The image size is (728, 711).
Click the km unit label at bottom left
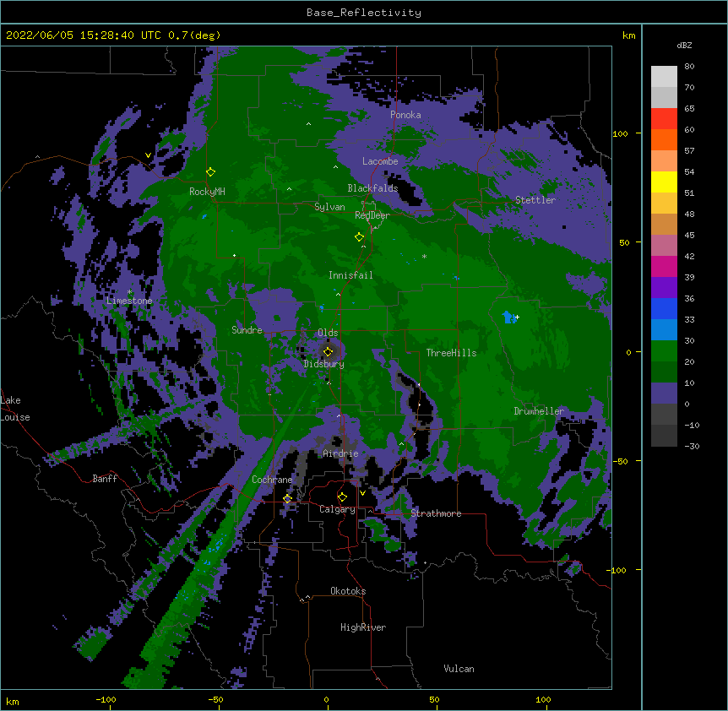click(12, 702)
